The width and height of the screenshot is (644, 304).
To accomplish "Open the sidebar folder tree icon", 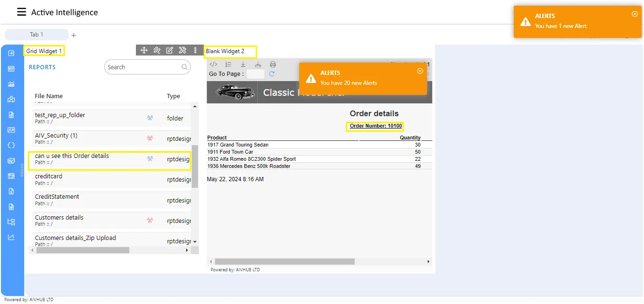I will coord(11,222).
